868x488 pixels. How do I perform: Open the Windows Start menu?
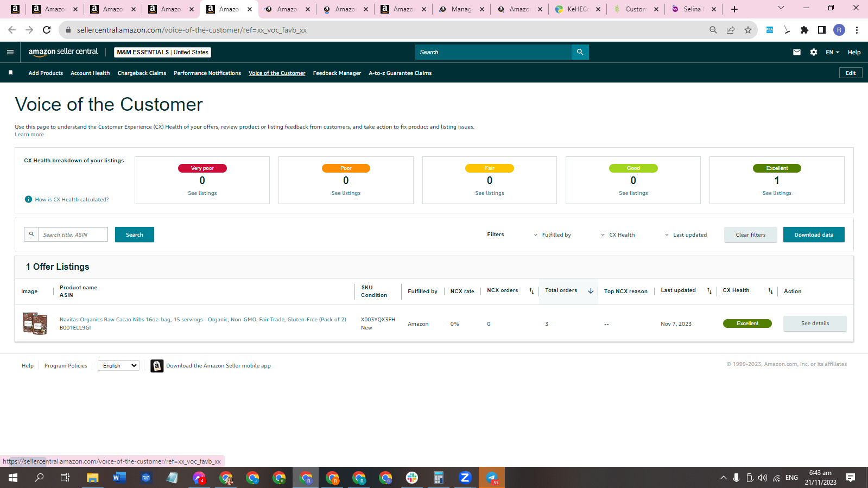13,478
